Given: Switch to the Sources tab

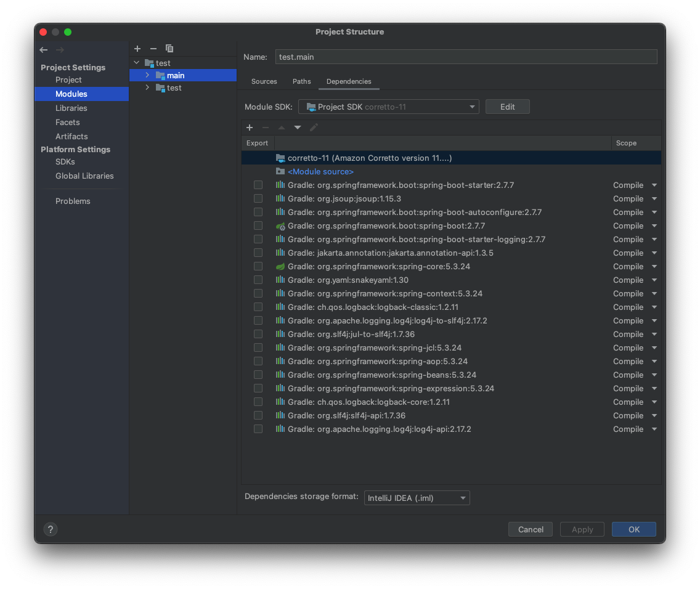Looking at the screenshot, I should click(264, 81).
